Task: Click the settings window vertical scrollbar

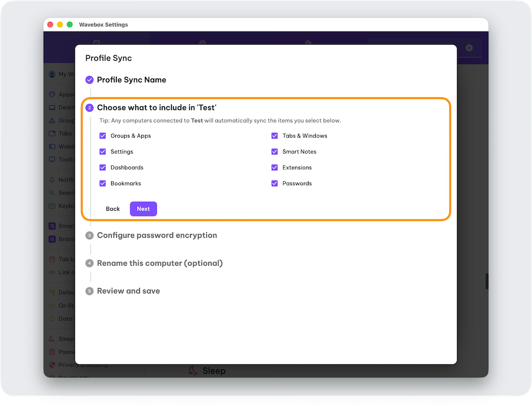Action: click(x=487, y=281)
